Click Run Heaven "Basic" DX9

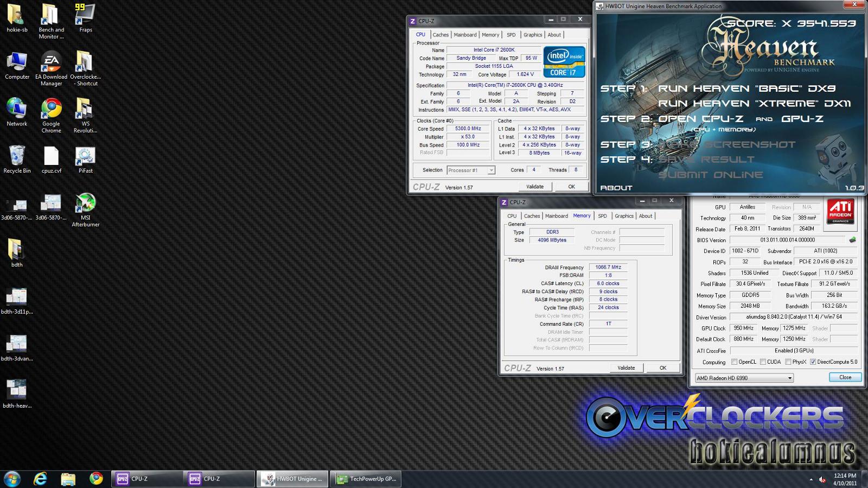point(746,88)
